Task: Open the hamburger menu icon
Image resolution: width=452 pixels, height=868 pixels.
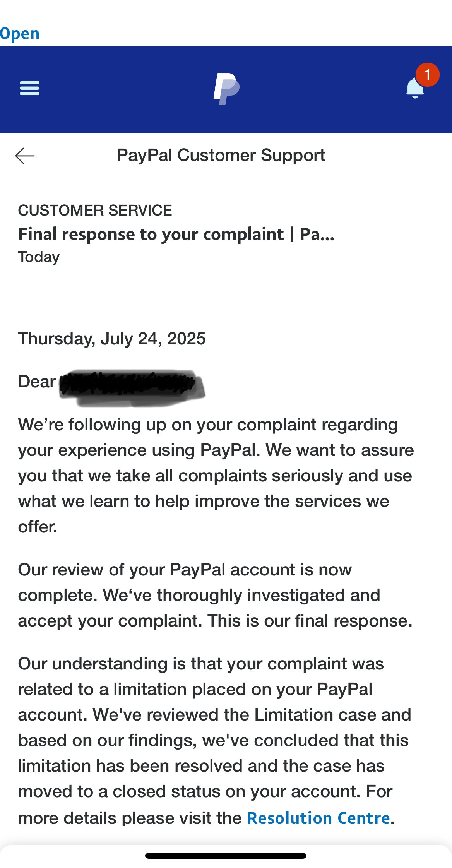Action: [x=29, y=88]
